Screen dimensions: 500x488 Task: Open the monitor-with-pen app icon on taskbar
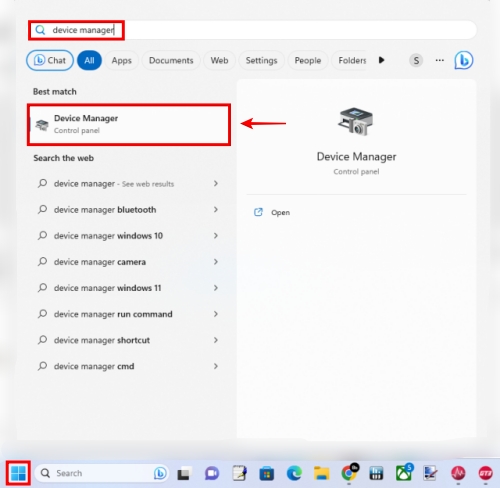pyautogui.click(x=430, y=473)
